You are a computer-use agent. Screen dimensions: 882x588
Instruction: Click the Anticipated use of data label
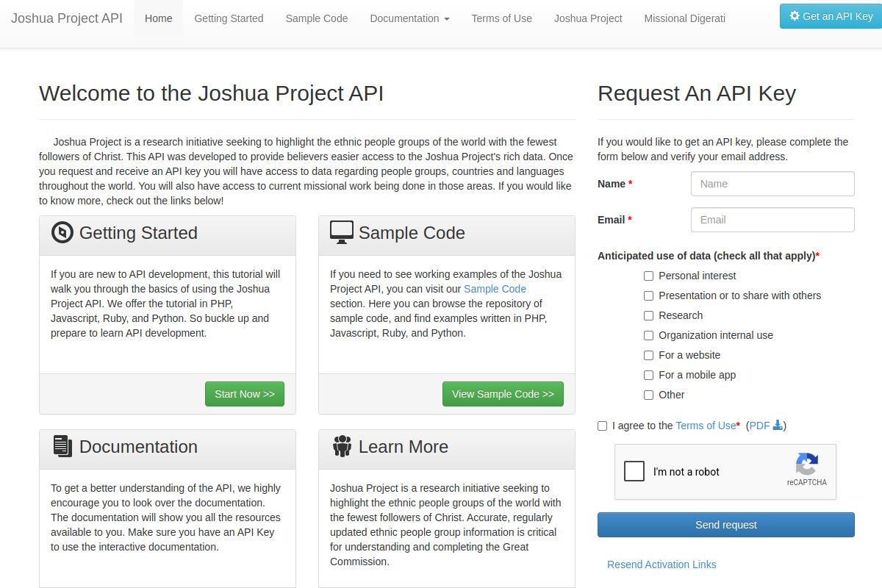pos(709,256)
